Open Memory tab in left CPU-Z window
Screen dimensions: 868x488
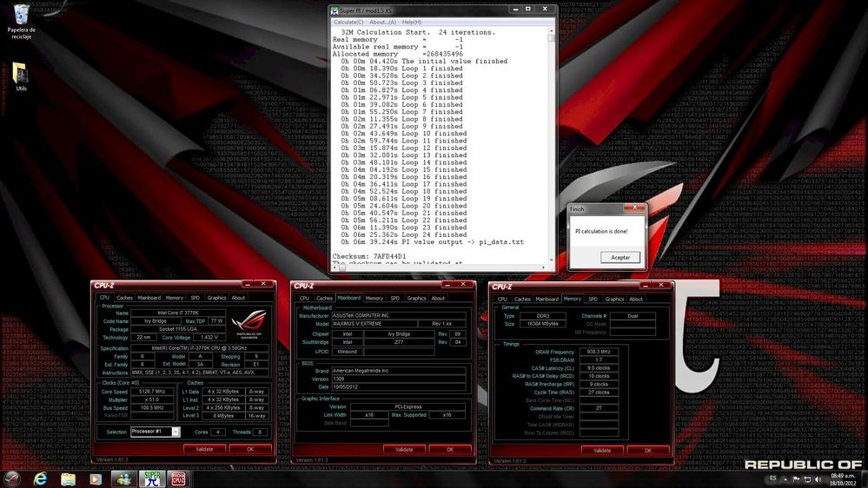coord(174,298)
